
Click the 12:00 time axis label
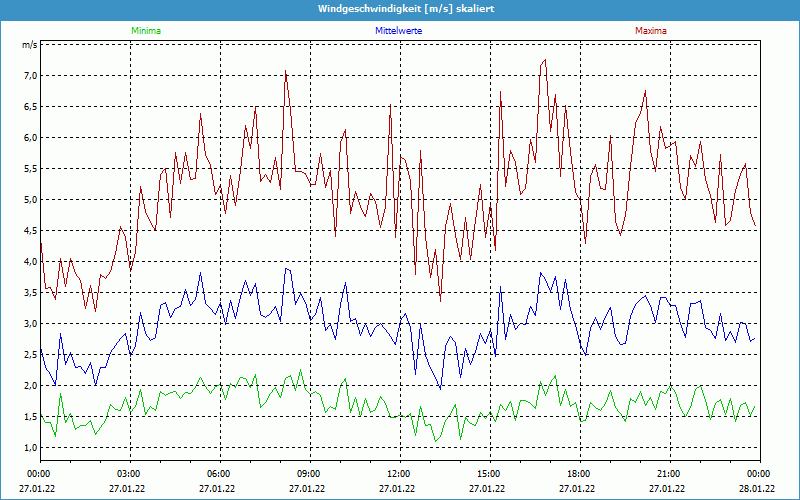click(x=398, y=474)
